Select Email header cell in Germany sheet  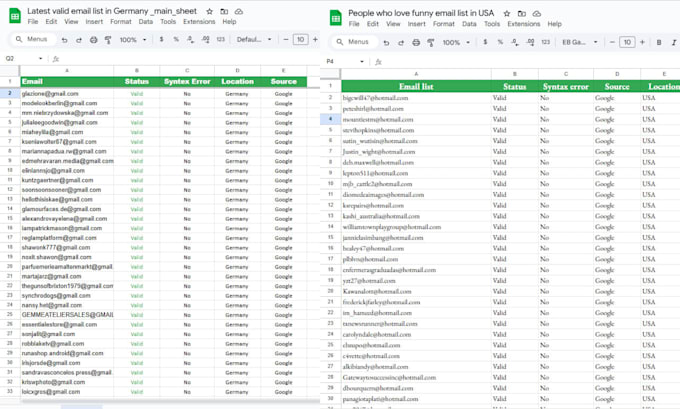[67, 82]
